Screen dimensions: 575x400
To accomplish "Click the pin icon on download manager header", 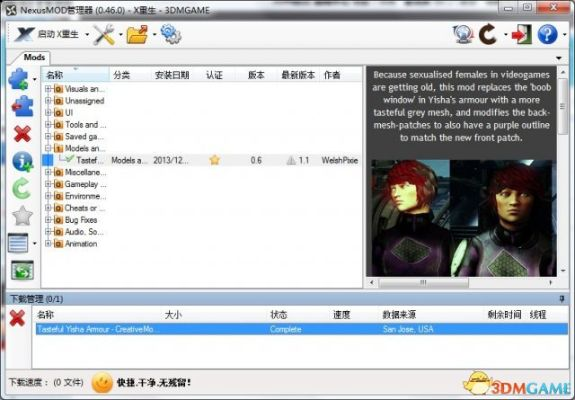I will point(561,299).
